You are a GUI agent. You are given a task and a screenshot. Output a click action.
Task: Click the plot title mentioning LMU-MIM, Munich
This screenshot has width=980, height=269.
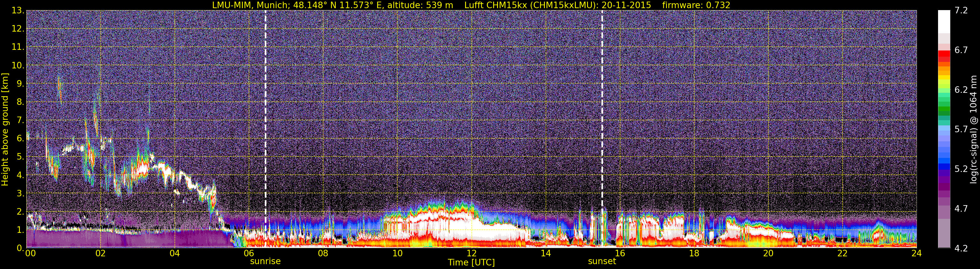click(471, 5)
